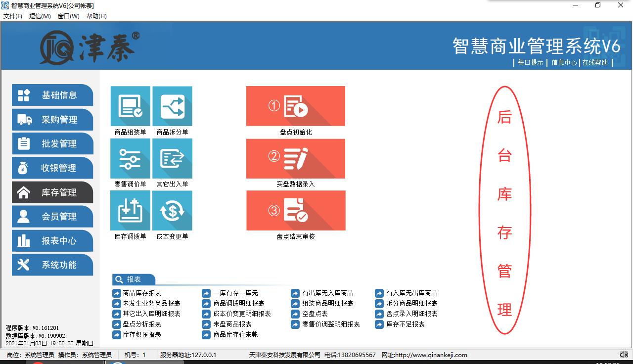View the 库存不足报表 report

click(x=405, y=324)
